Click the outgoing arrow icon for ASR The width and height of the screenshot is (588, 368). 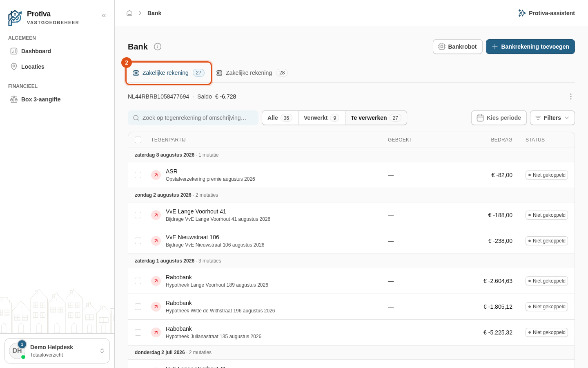[156, 175]
